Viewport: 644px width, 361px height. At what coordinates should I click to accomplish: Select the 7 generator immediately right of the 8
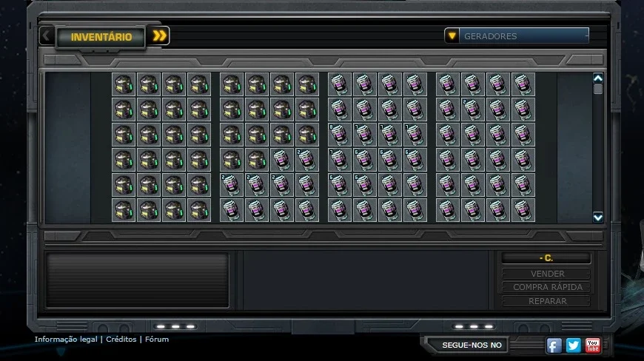365,135
